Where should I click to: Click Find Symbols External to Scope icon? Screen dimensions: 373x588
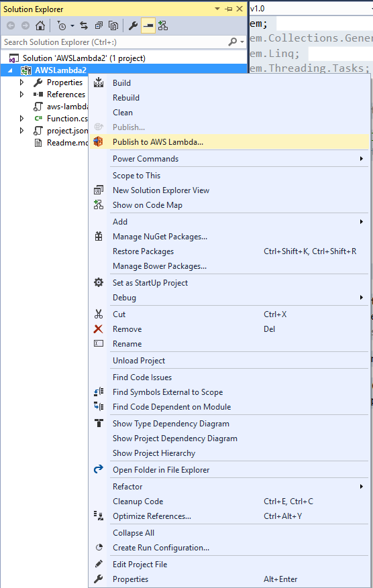99,392
